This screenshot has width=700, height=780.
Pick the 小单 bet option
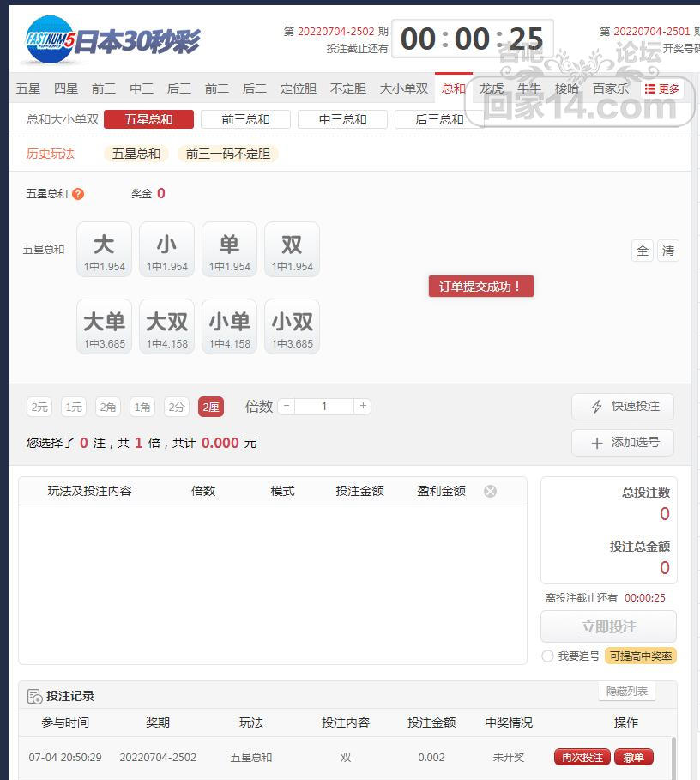[230, 327]
